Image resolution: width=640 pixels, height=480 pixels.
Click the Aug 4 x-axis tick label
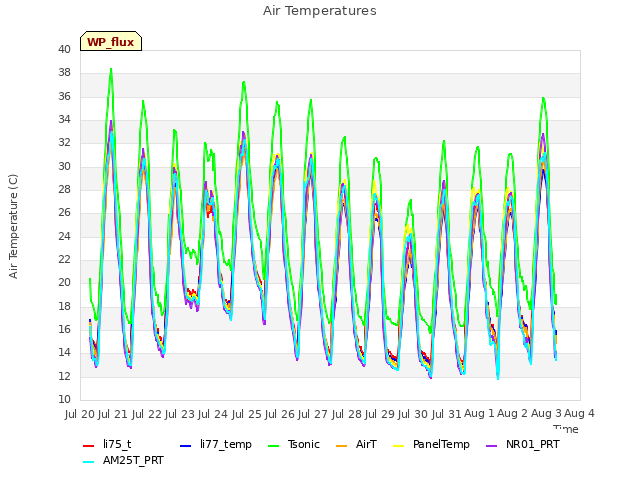[x=579, y=414]
